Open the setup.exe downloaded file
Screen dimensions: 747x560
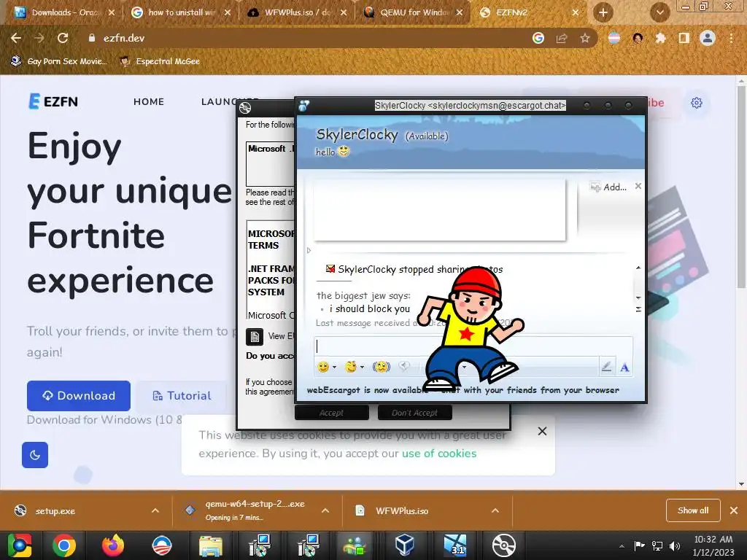coord(55,511)
